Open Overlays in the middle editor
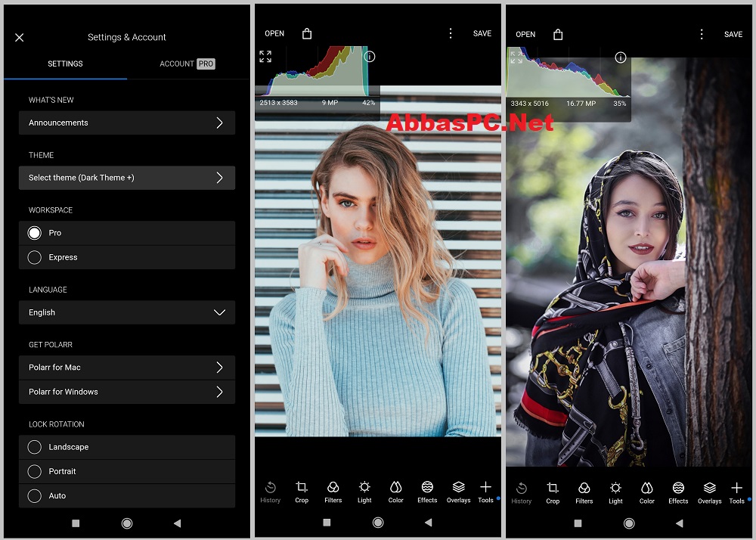The height and width of the screenshot is (540, 756). point(459,492)
